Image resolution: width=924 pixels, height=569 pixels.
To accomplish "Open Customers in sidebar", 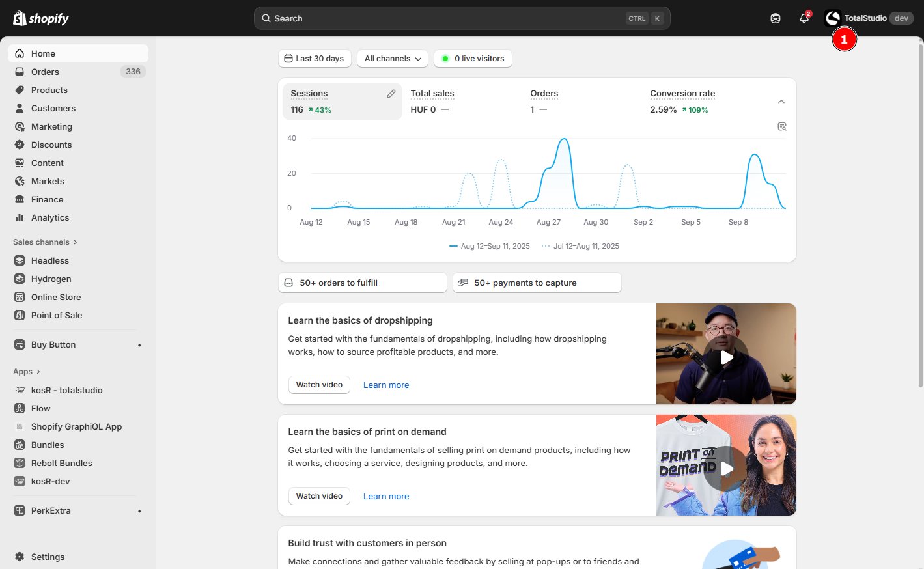I will click(78, 108).
